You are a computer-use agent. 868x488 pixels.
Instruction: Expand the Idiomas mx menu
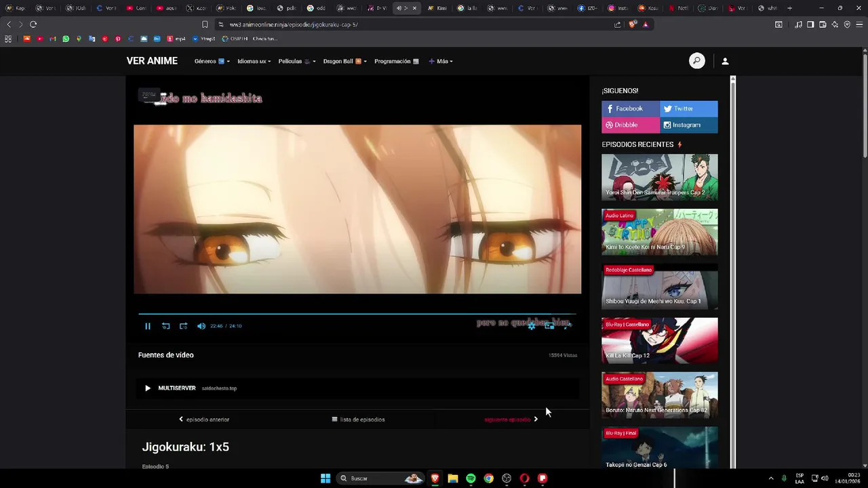(254, 61)
